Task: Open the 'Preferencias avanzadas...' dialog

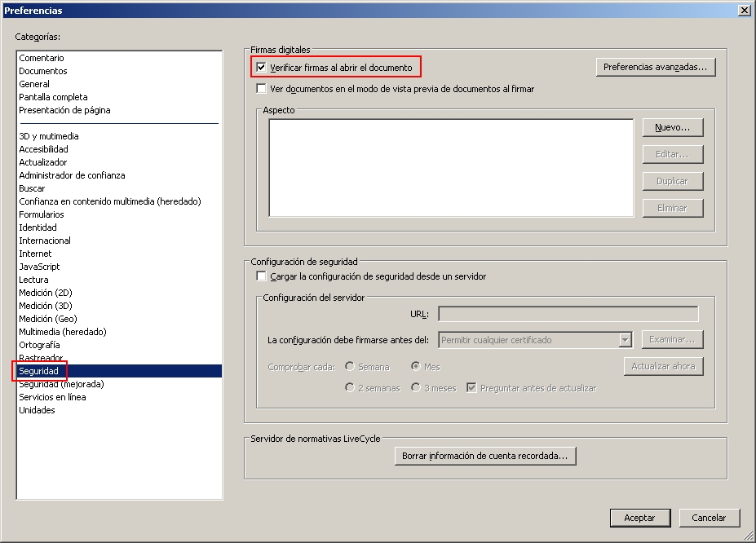Action: coord(655,67)
